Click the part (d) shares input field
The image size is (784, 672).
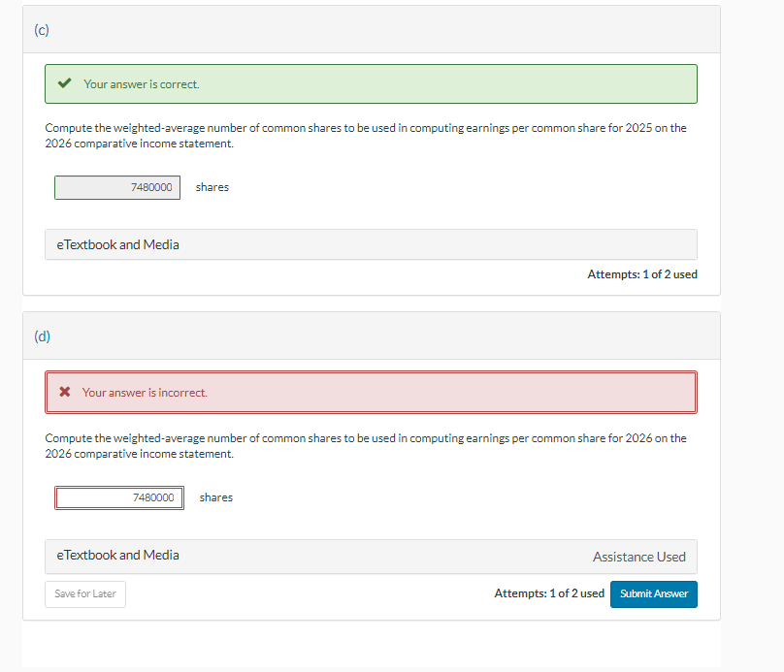coord(119,497)
